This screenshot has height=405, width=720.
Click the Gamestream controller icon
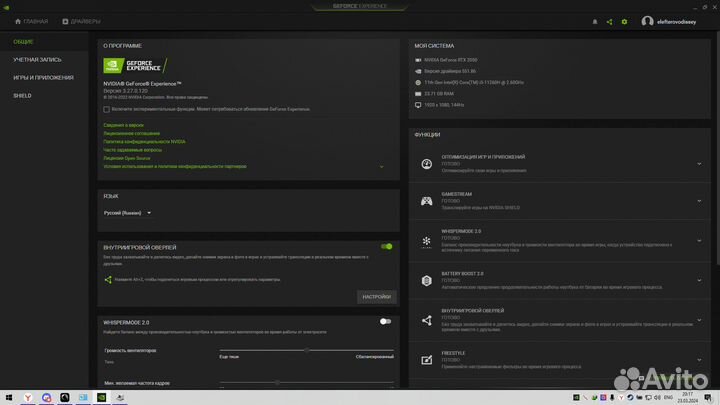click(426, 200)
